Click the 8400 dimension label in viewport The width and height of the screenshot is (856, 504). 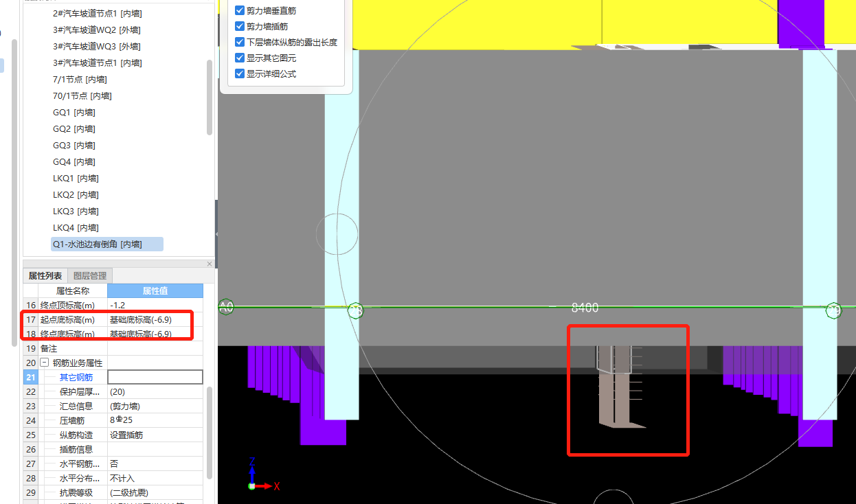tap(585, 308)
